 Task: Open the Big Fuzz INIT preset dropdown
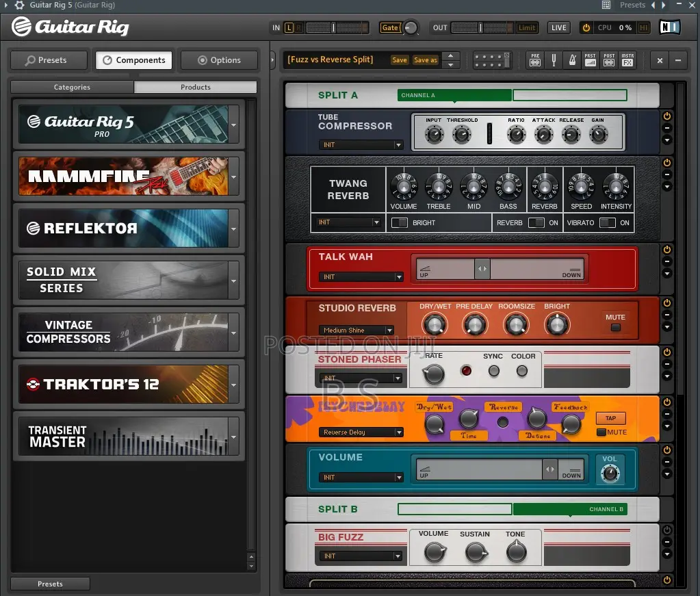[x=361, y=556]
